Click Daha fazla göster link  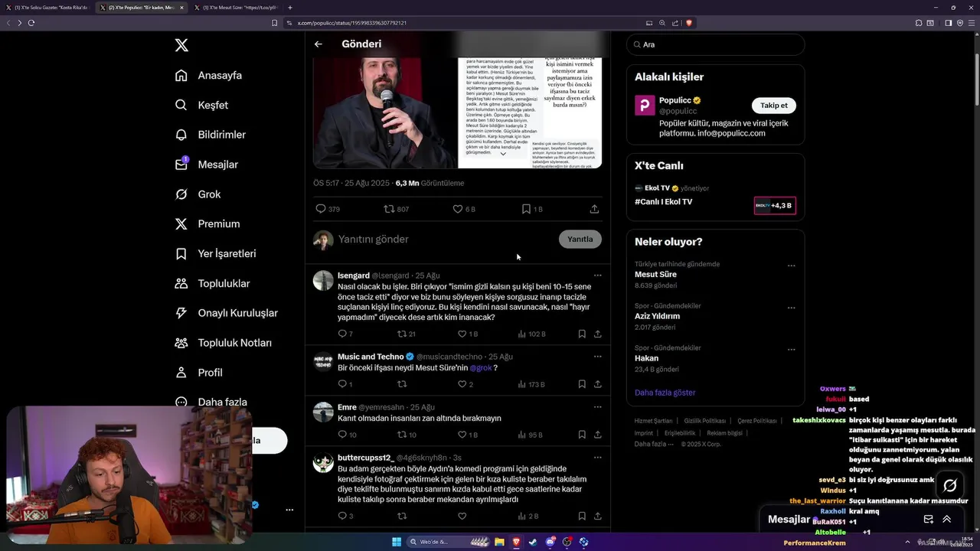[x=665, y=393]
